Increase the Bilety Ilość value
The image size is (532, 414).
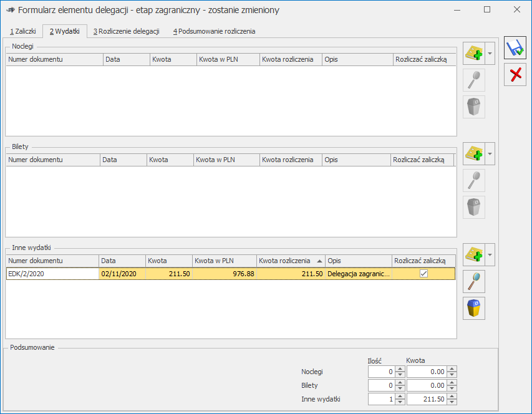tap(400, 382)
